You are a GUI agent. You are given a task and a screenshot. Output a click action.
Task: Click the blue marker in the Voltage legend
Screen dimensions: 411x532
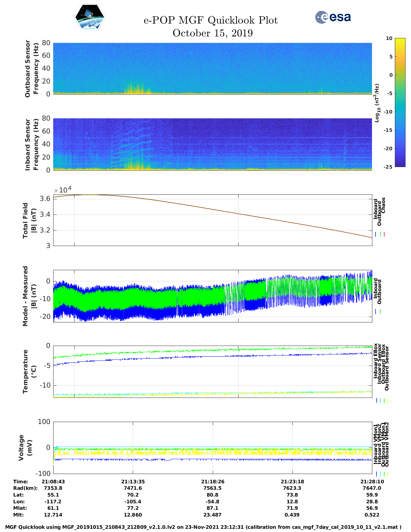[377, 474]
